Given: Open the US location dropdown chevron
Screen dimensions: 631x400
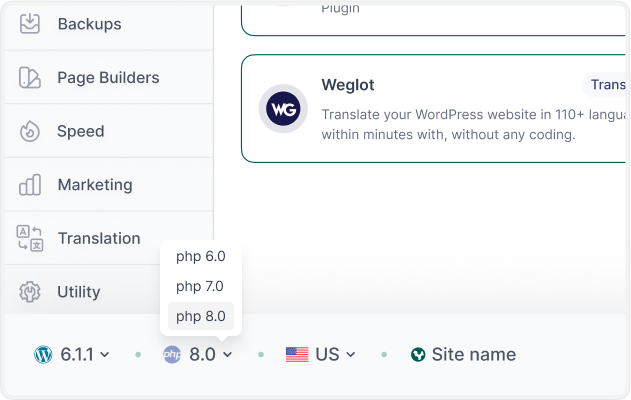Looking at the screenshot, I should (351, 355).
